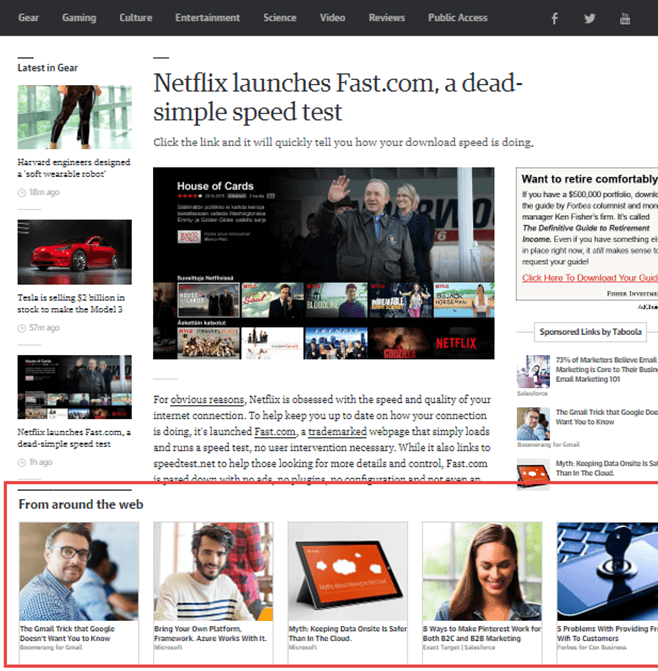Click the clock icon beside 1h ago

click(22, 463)
